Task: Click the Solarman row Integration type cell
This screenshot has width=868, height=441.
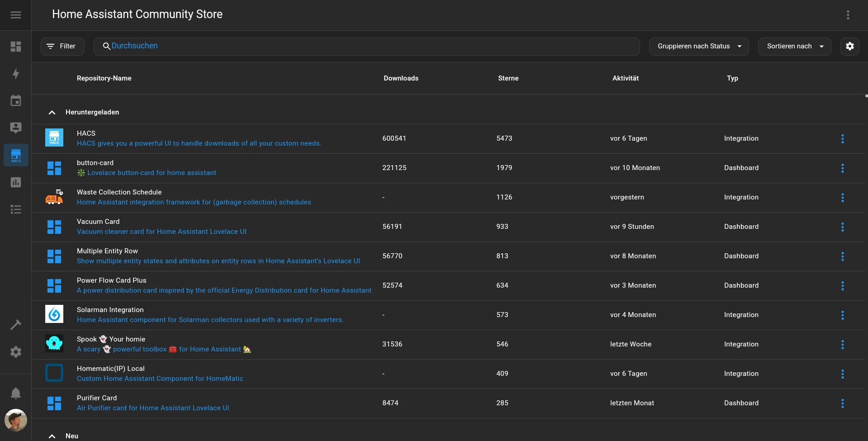Action: coord(741,315)
